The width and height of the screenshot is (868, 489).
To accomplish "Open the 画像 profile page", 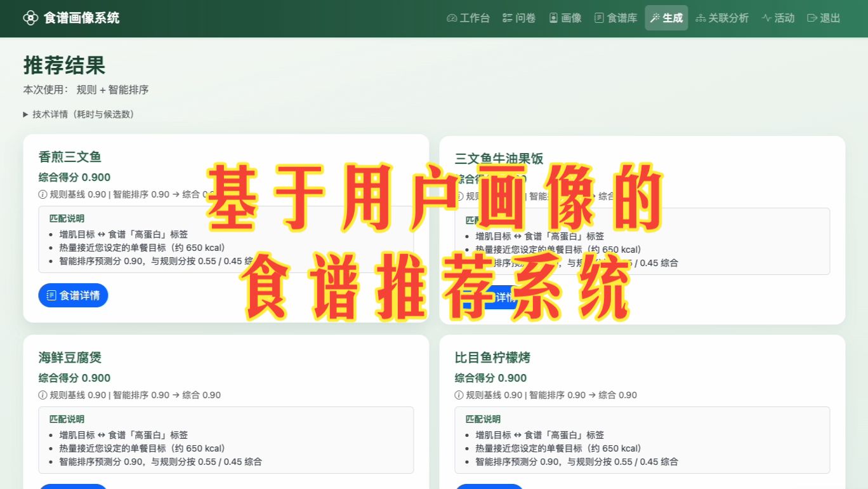I will click(565, 18).
